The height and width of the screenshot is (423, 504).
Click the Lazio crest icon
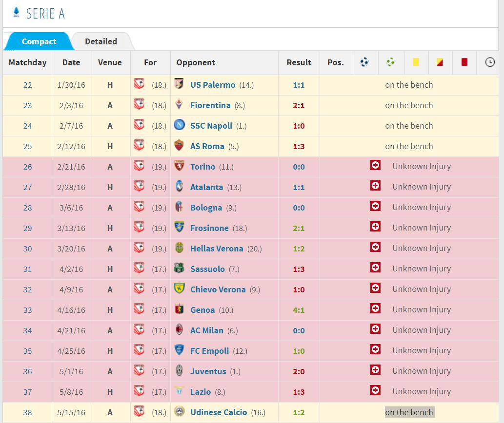179,390
